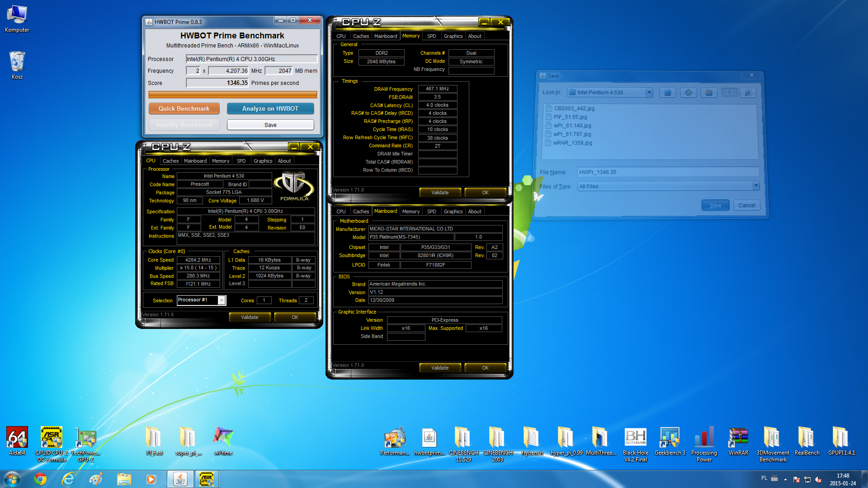Click Save button in Save dialog
This screenshot has width=868, height=488.
[x=715, y=205]
